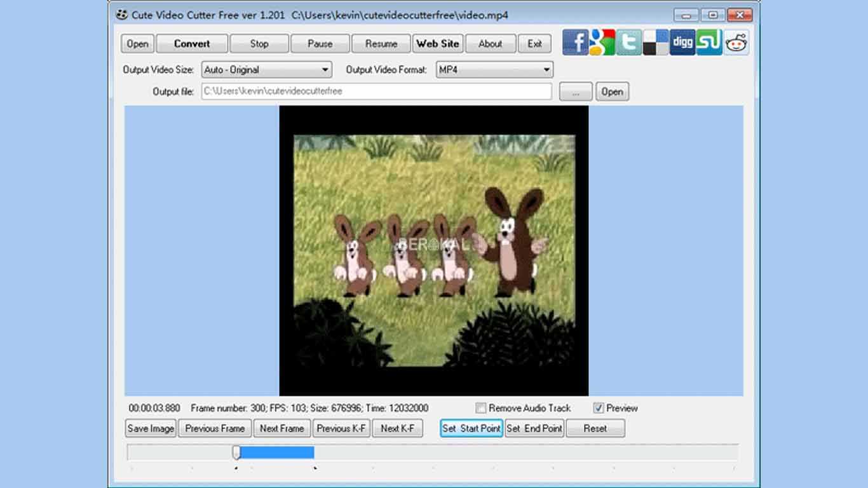Share via the Digg icon
The width and height of the screenshot is (868, 488).
pyautogui.click(x=682, y=43)
